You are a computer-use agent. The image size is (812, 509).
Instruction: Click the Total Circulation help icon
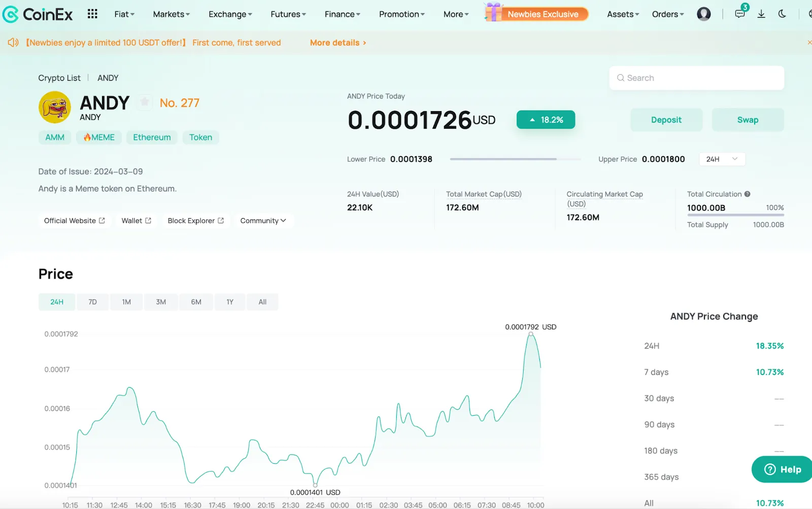click(x=747, y=194)
